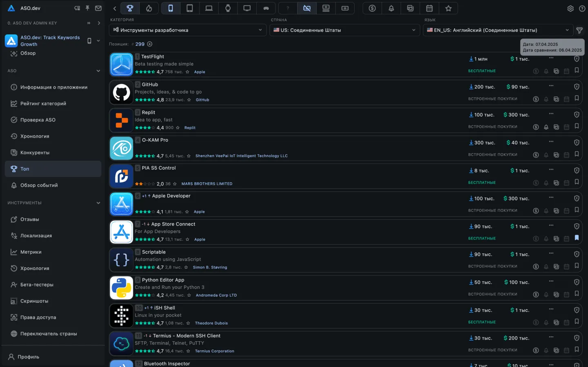Click the Scriptable app icon thumbnail
The width and height of the screenshot is (588, 367).
pos(121,260)
